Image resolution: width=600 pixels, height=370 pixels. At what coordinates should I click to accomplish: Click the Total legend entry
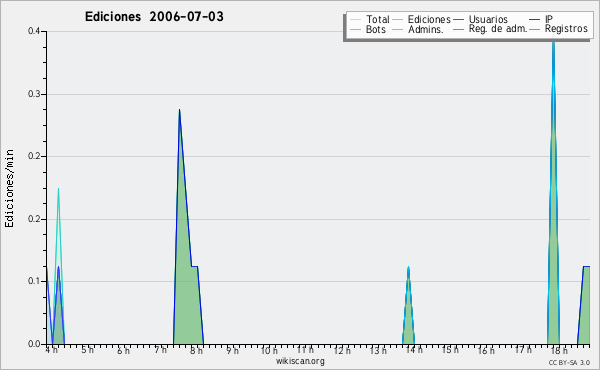click(370, 19)
